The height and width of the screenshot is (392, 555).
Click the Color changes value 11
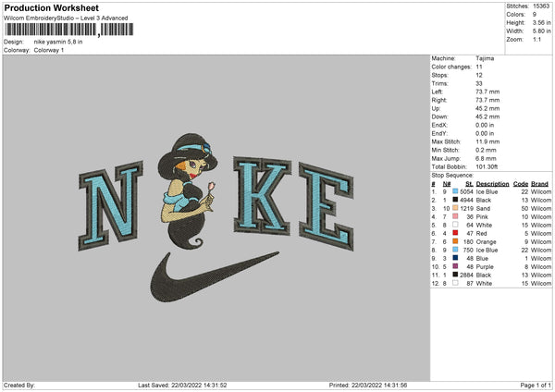479,67
